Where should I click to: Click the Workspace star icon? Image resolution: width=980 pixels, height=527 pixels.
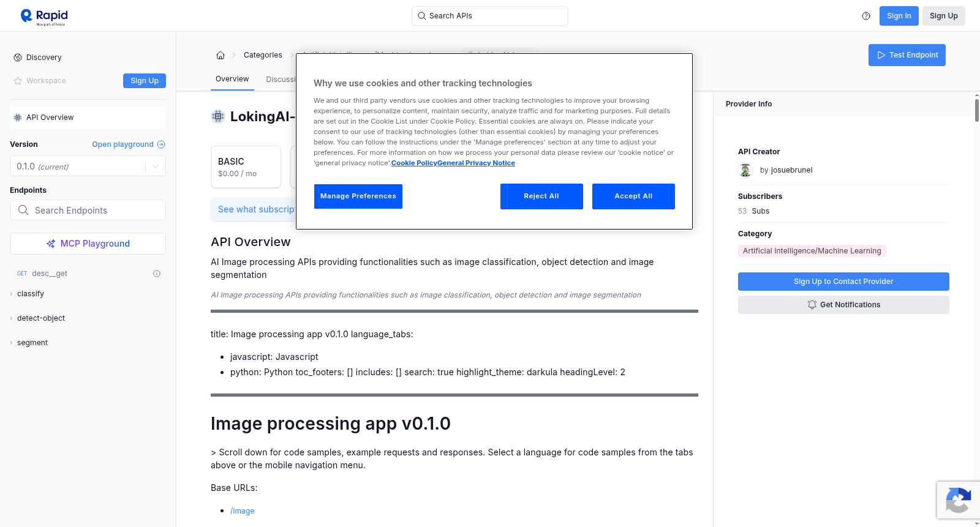click(x=18, y=81)
